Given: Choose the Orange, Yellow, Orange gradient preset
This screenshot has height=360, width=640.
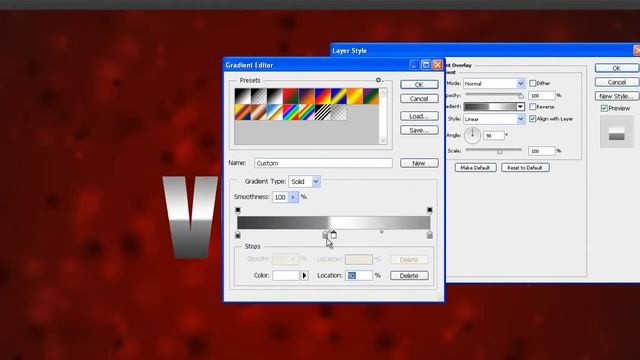Looking at the screenshot, I should [x=355, y=96].
